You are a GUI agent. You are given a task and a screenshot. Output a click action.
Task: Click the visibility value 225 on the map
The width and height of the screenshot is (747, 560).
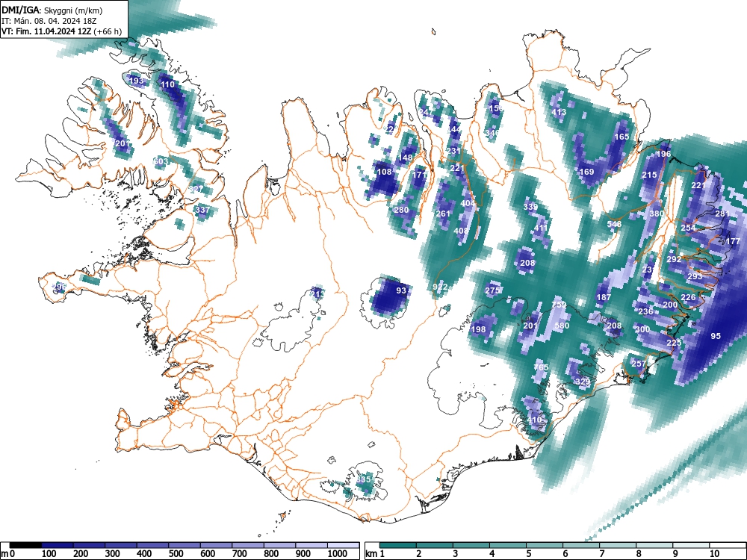click(674, 343)
